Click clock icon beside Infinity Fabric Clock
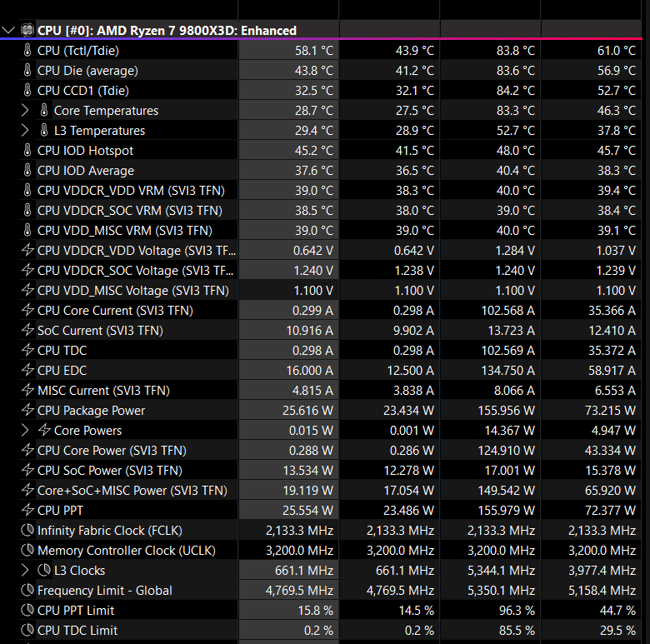Image resolution: width=650 pixels, height=644 pixels. tap(27, 530)
